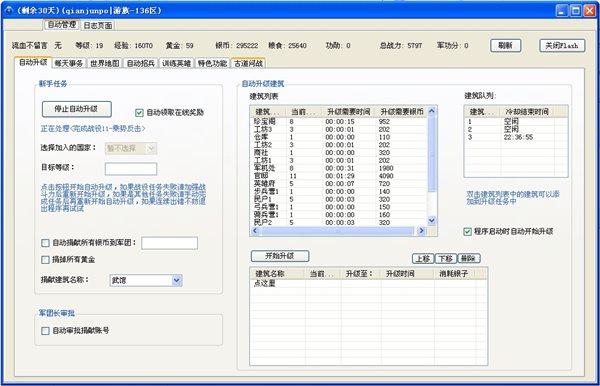Click the horizontal scrollbar thumb of building list
This screenshot has width=600, height=386.
pos(337,231)
